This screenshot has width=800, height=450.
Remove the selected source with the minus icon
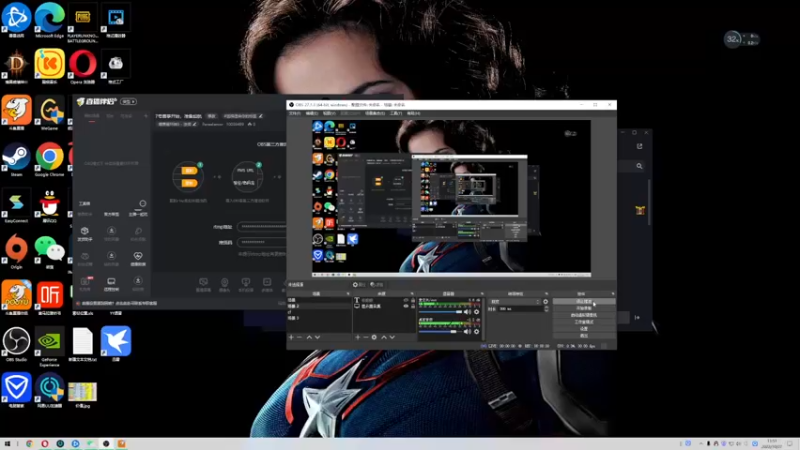click(366, 337)
